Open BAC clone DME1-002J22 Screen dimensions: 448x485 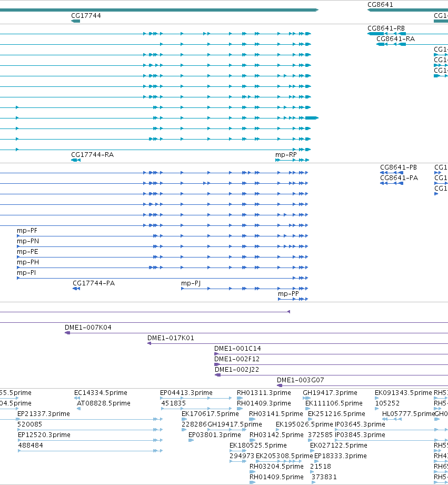pyautogui.click(x=237, y=370)
